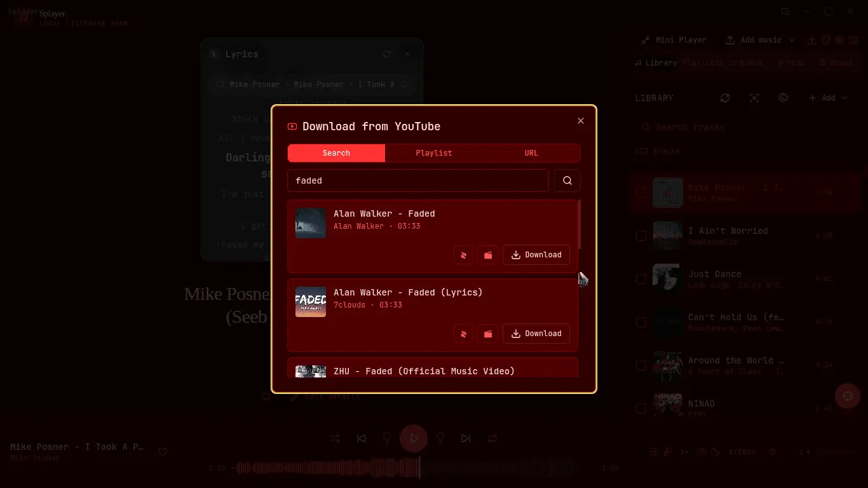Click the microphone icon in bottom bar
Viewport: 868px width, 488px height.
668,452
